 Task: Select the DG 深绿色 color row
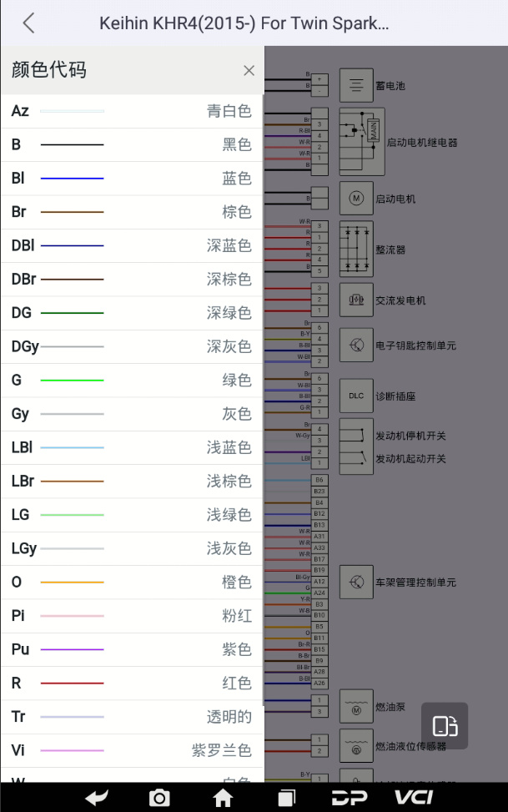coord(132,313)
